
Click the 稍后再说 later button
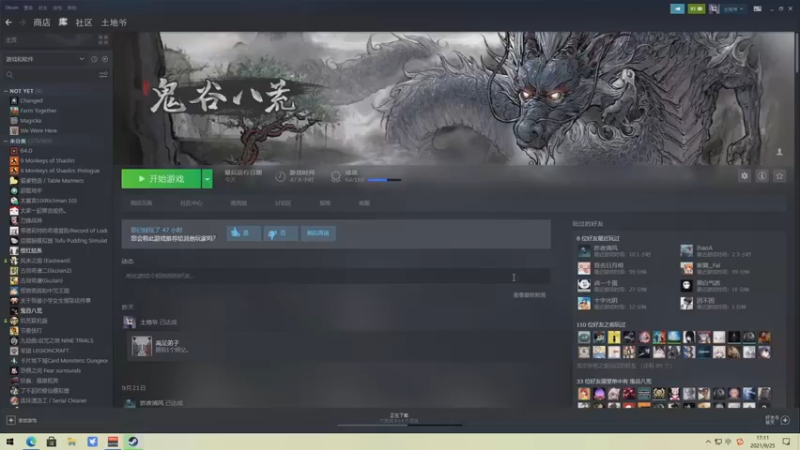pyautogui.click(x=318, y=233)
